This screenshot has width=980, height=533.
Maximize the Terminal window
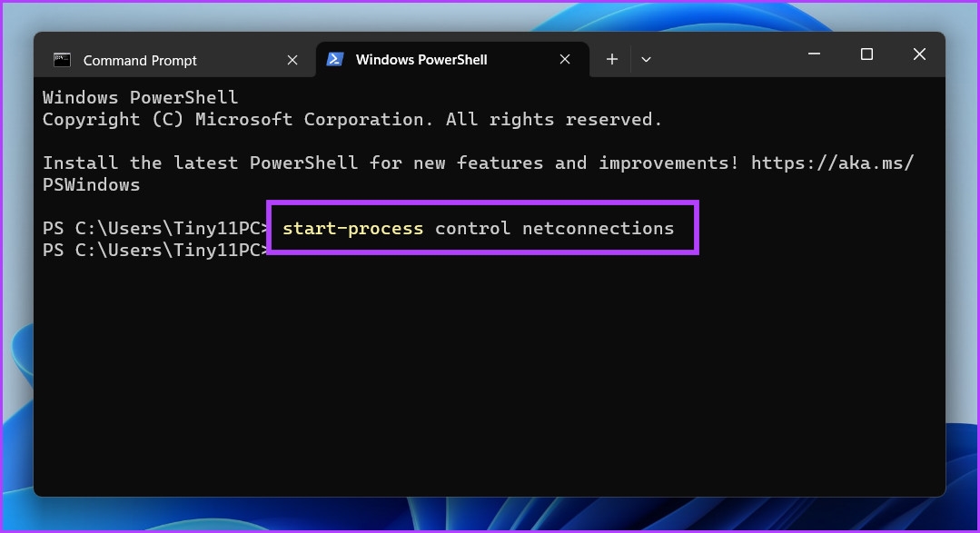click(x=866, y=54)
